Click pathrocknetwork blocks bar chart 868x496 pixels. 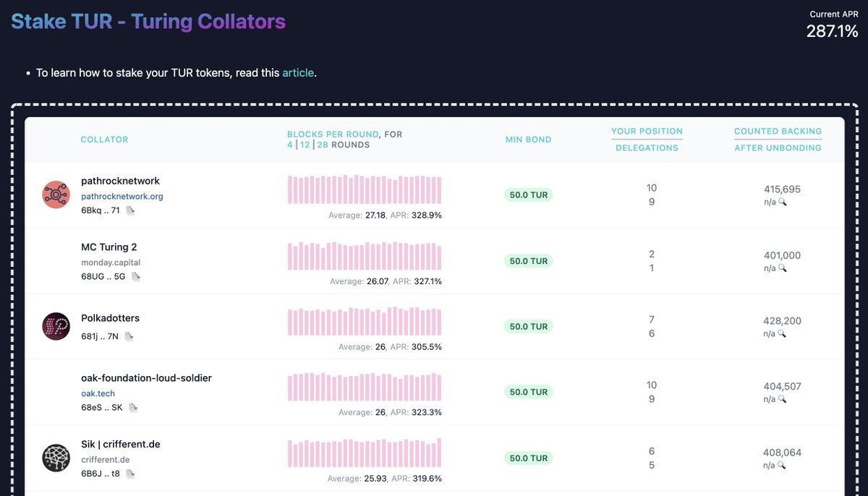(365, 189)
